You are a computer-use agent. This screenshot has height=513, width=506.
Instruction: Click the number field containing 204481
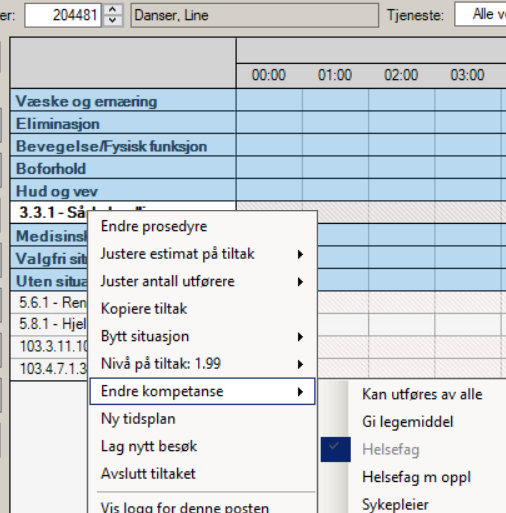pos(63,15)
